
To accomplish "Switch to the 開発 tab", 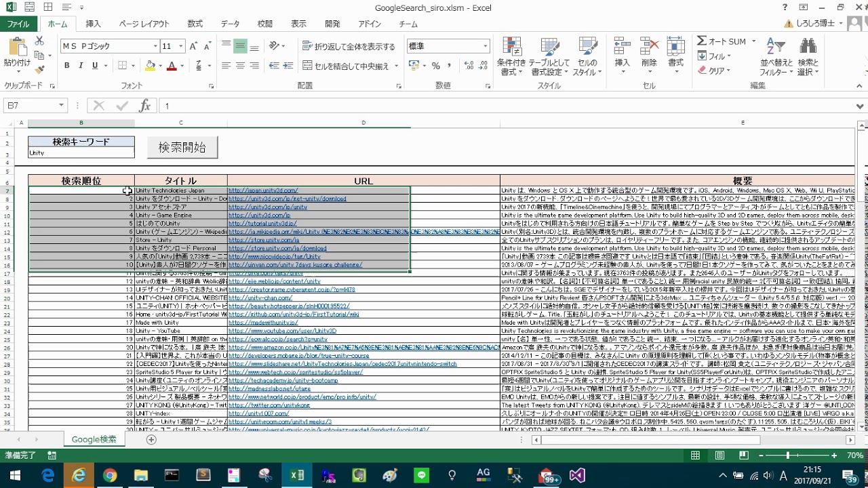I will pyautogui.click(x=332, y=24).
